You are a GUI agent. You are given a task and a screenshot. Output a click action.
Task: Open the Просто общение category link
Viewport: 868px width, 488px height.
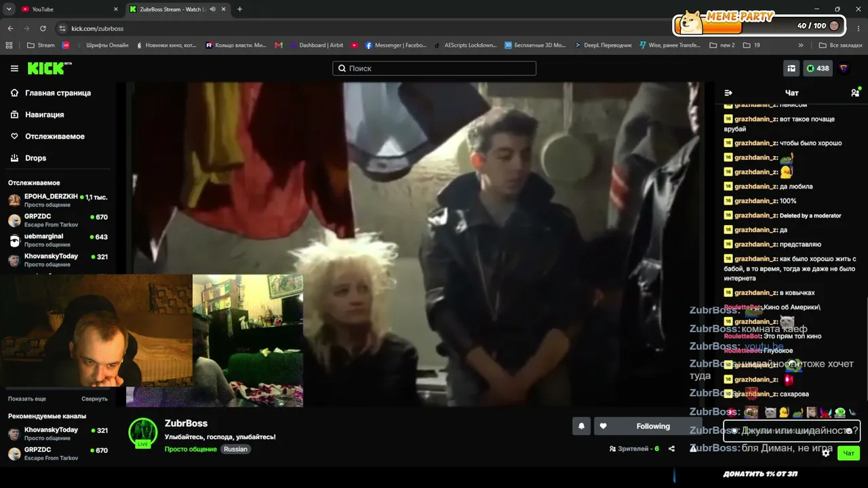[191, 449]
